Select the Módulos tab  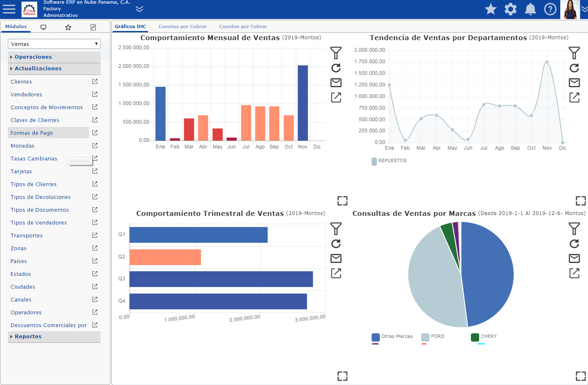[16, 26]
